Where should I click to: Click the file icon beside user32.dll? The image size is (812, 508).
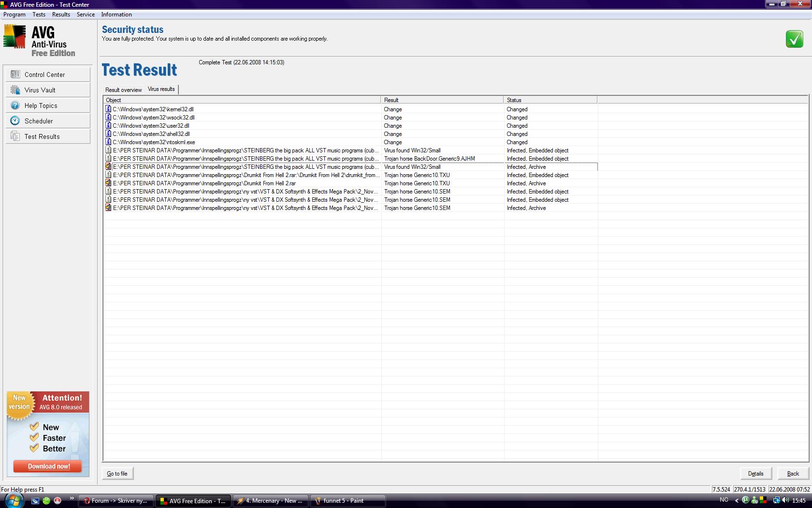coord(108,126)
